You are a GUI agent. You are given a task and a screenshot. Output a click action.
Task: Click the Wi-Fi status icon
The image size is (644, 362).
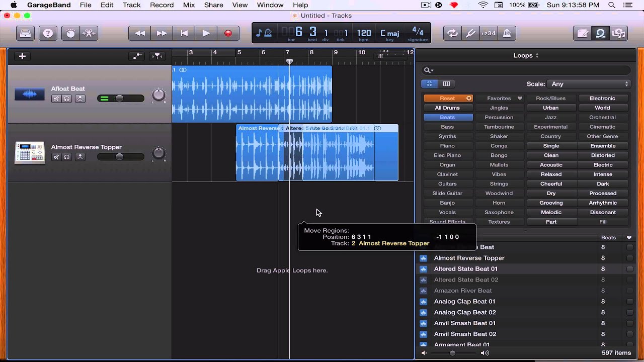tap(483, 5)
